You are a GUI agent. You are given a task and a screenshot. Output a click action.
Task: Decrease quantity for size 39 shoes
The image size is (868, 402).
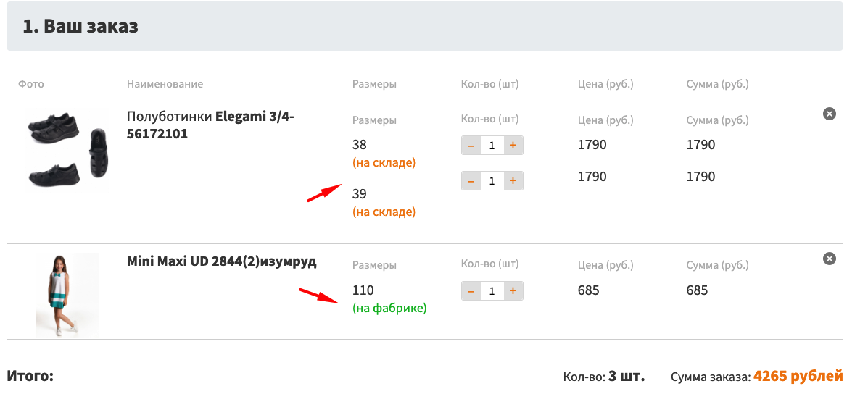[471, 180]
